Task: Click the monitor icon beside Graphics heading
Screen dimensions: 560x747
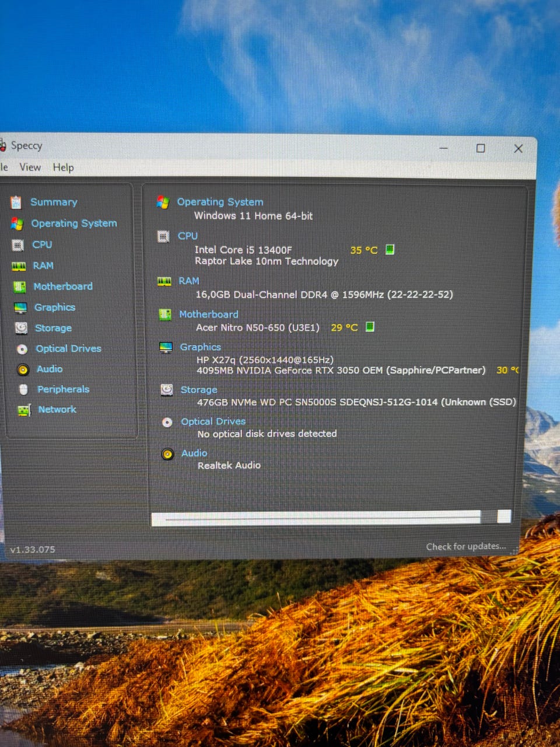Action: click(166, 347)
